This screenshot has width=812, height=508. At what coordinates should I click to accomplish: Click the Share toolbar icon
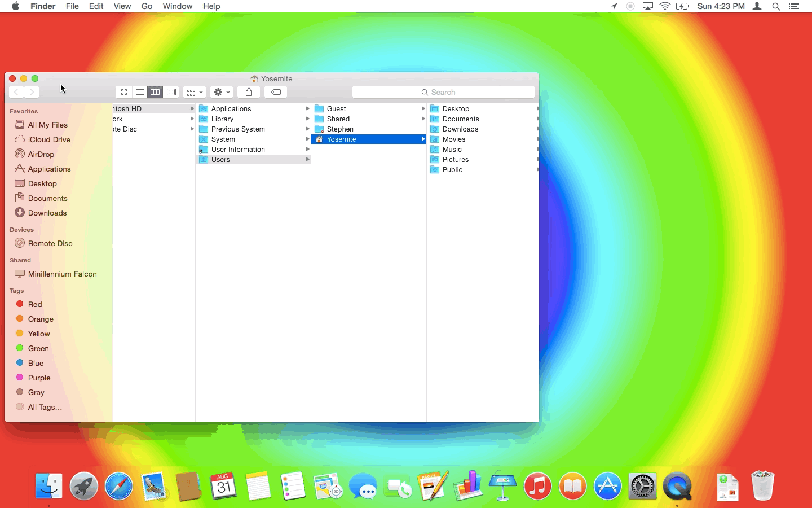tap(249, 92)
